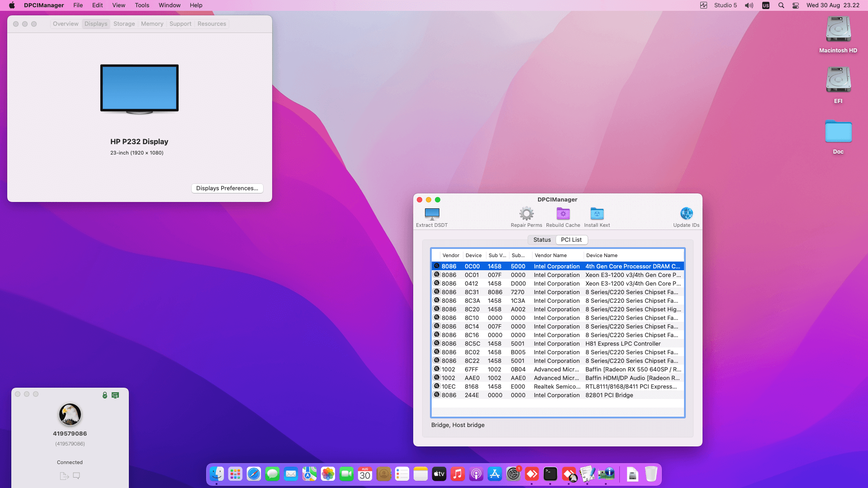Select the Baffin Radeon RX 550 row
Image resolution: width=868 pixels, height=488 pixels.
[558, 370]
